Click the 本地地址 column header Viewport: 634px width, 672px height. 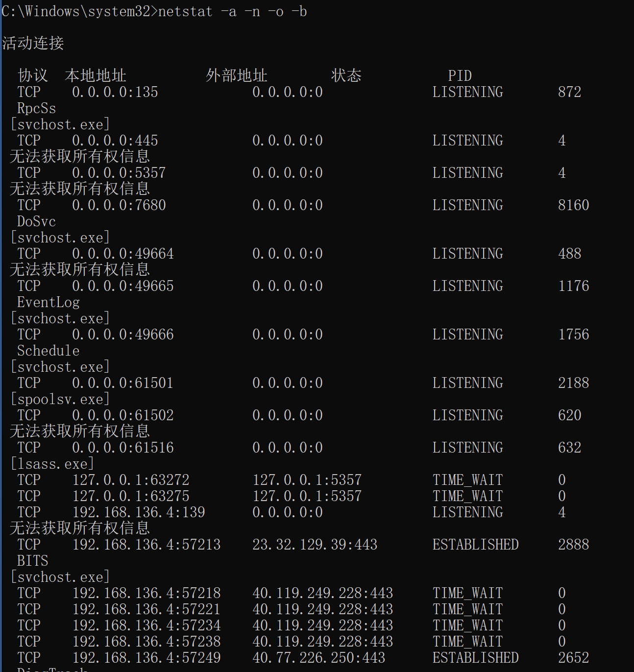96,75
